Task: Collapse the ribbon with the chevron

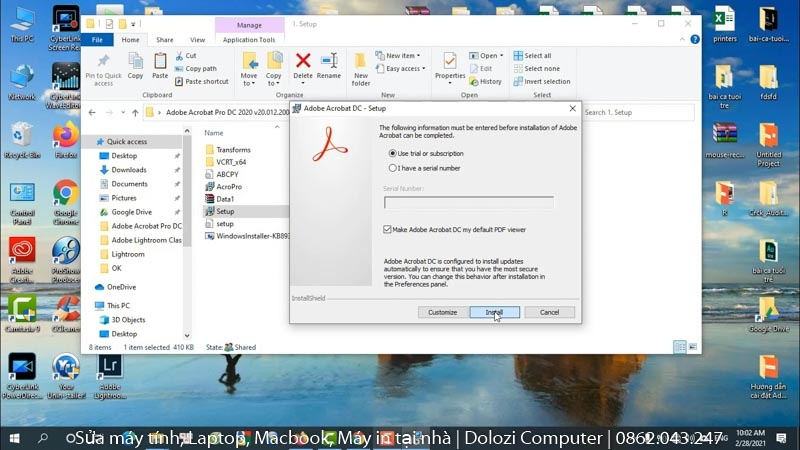Action: (x=682, y=39)
